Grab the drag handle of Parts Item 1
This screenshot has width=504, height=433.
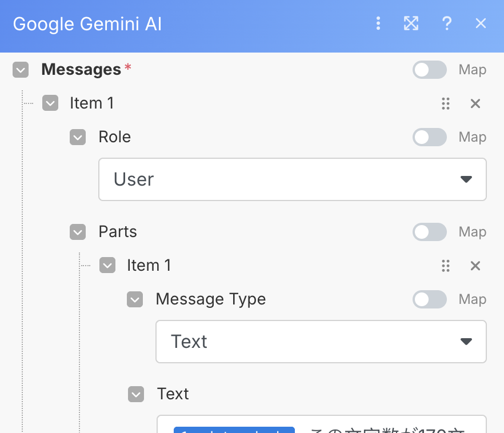[446, 266]
